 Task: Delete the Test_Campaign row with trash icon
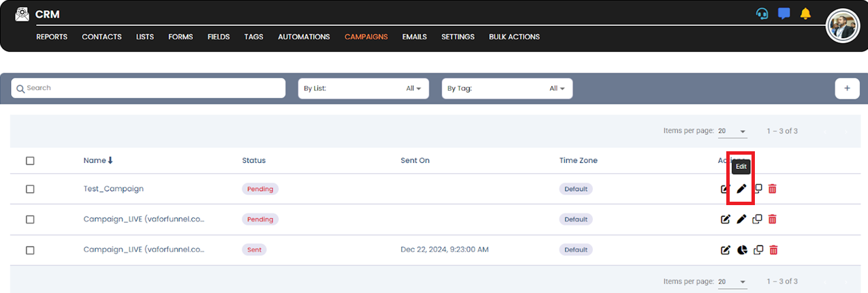pos(772,189)
